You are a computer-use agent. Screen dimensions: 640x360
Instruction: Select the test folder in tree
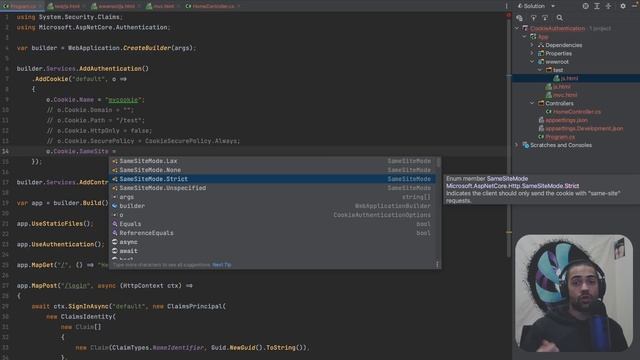pyautogui.click(x=558, y=70)
